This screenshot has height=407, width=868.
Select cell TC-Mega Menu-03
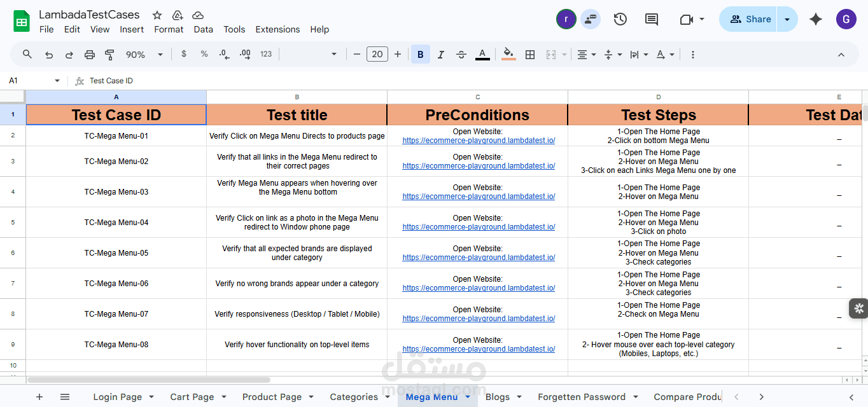click(116, 192)
